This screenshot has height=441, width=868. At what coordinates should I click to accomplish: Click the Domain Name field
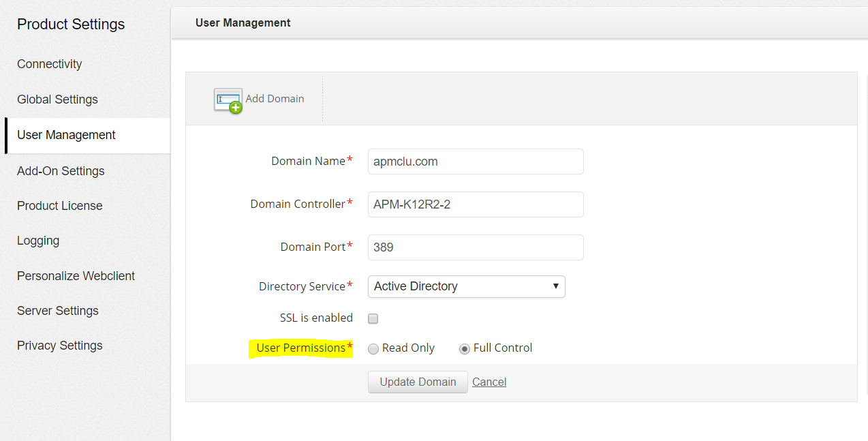[475, 162]
